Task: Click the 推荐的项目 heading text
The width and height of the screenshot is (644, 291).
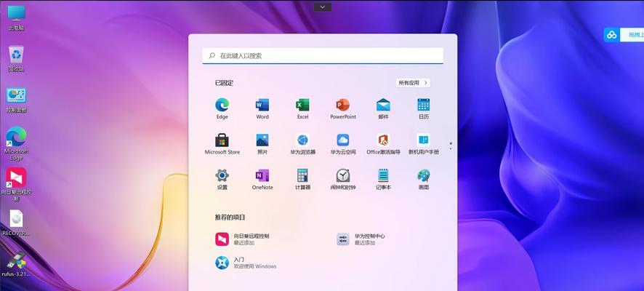Action: pos(230,217)
